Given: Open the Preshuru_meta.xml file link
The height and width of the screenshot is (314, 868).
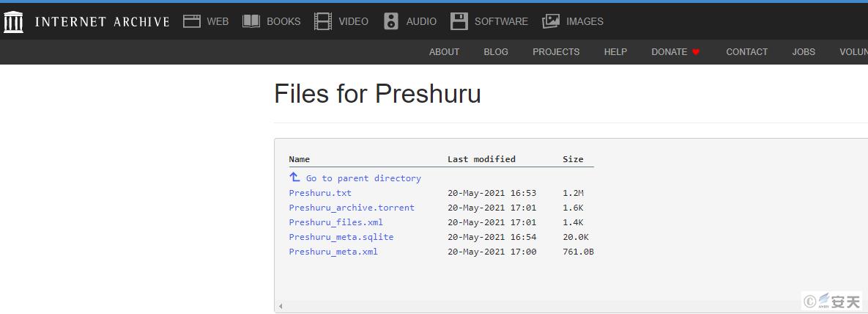Looking at the screenshot, I should click(x=333, y=252).
